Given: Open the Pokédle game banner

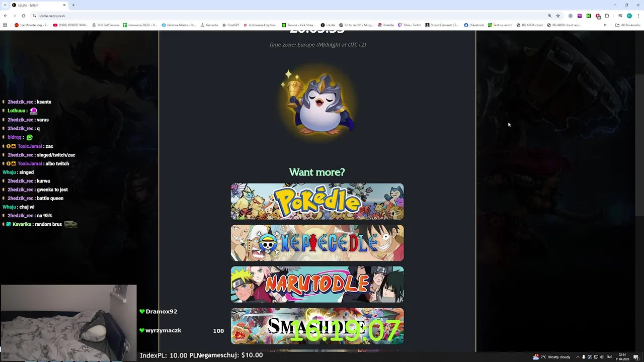Looking at the screenshot, I should coord(317,202).
